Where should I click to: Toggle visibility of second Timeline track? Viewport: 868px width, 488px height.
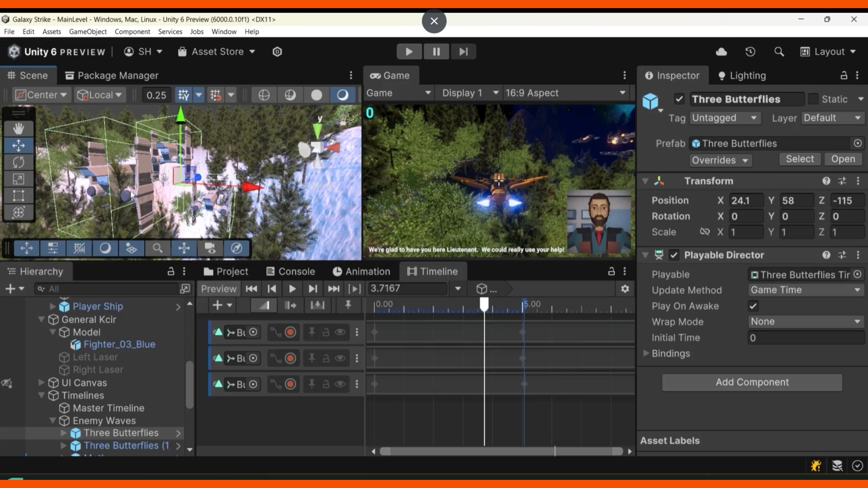tap(340, 357)
